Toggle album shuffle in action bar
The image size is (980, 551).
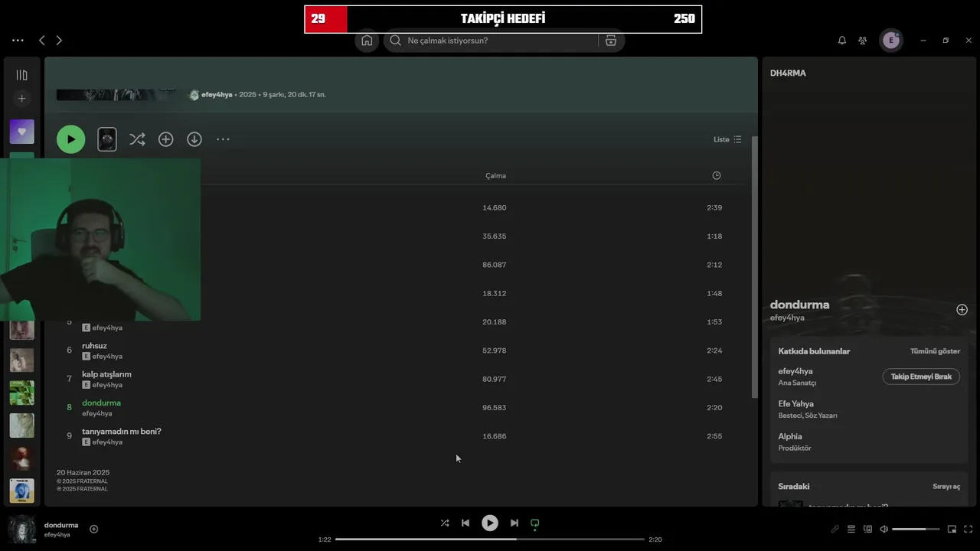pyautogui.click(x=137, y=139)
